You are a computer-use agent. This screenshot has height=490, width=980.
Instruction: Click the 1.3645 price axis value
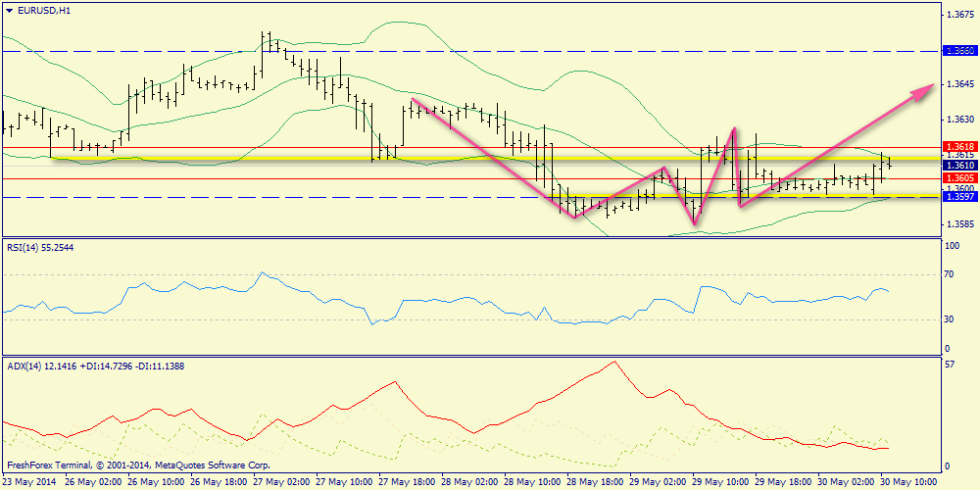pos(960,83)
